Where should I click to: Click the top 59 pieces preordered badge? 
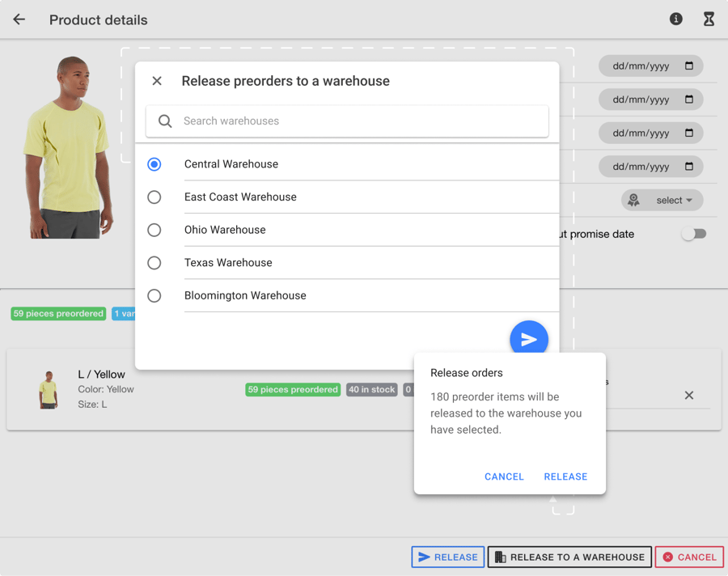[58, 314]
